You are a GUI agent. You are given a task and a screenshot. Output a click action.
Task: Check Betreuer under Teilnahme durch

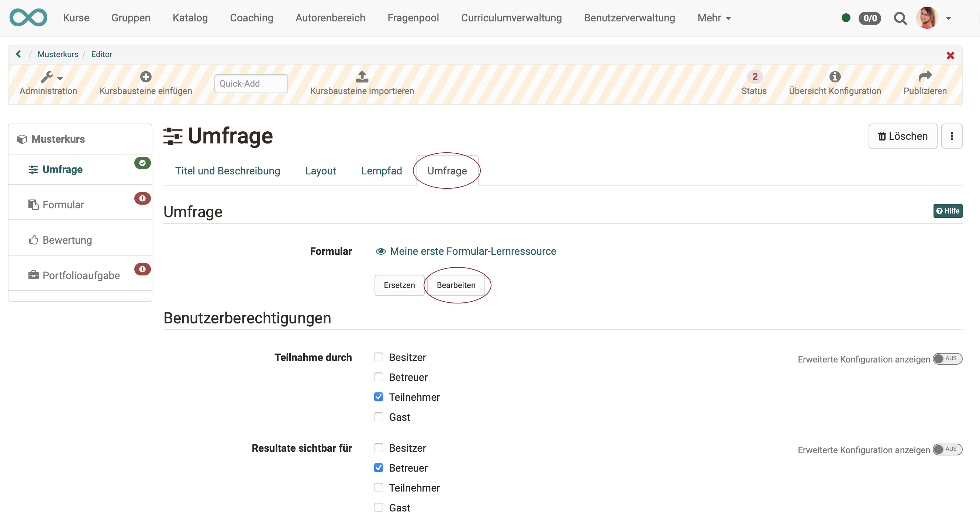379,377
